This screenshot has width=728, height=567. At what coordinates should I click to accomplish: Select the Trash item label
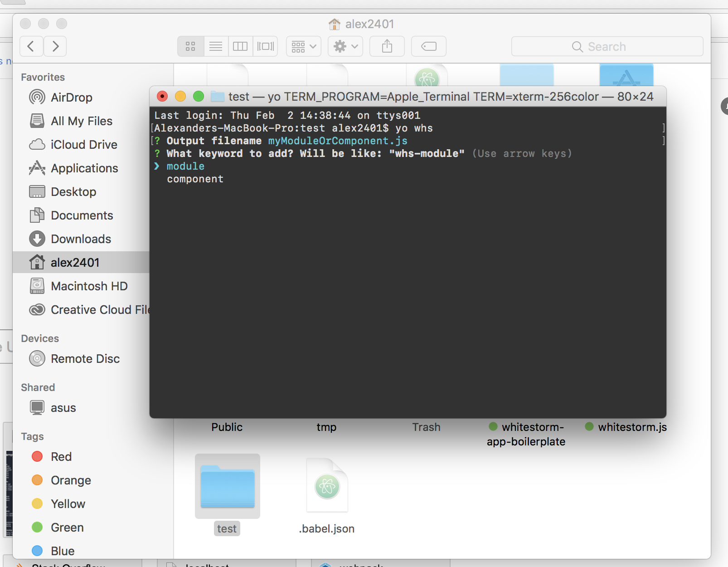coord(427,427)
